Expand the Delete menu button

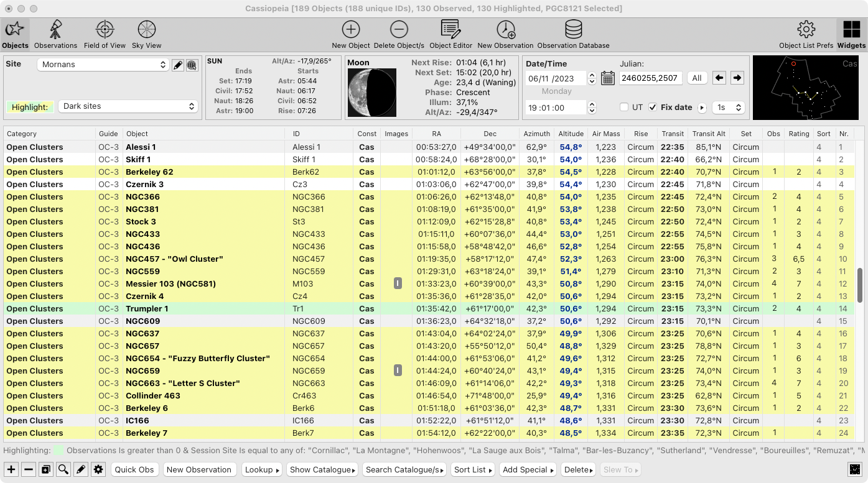pyautogui.click(x=578, y=469)
